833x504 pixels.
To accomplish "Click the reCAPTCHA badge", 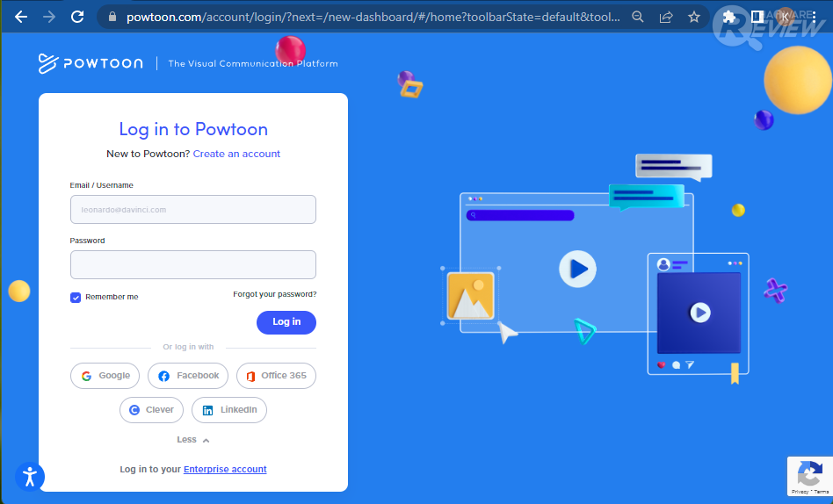I will point(809,477).
